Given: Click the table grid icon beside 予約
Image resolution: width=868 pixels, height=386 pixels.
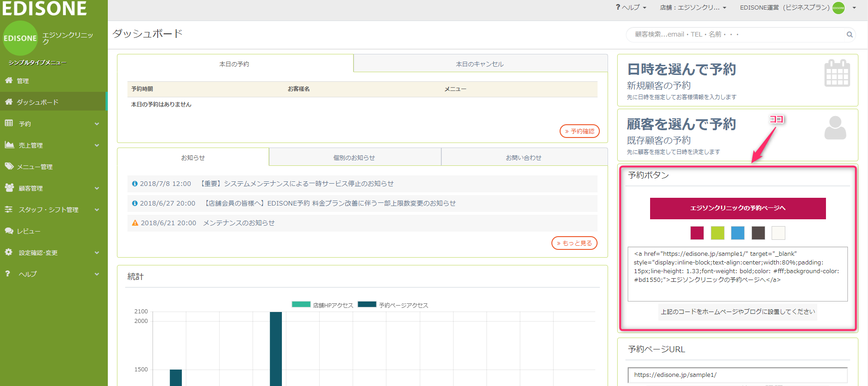Looking at the screenshot, I should pos(9,123).
